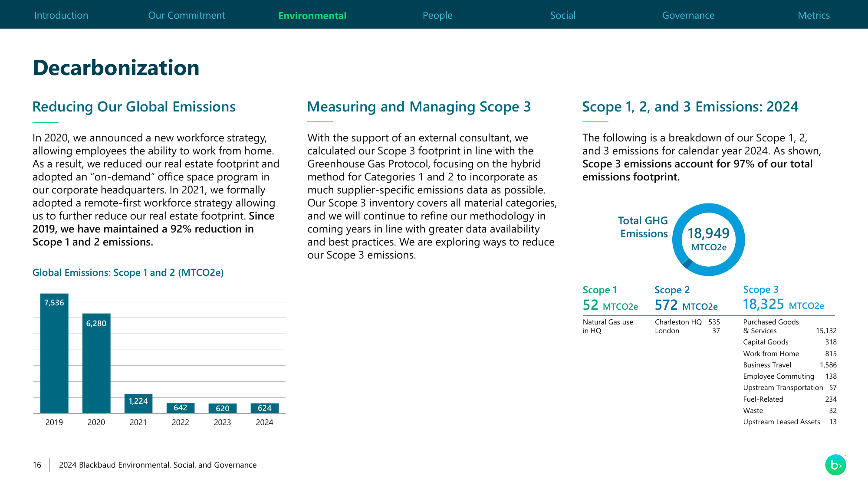
Task: Click the Fuel-Related 234 row
Action: pos(790,399)
